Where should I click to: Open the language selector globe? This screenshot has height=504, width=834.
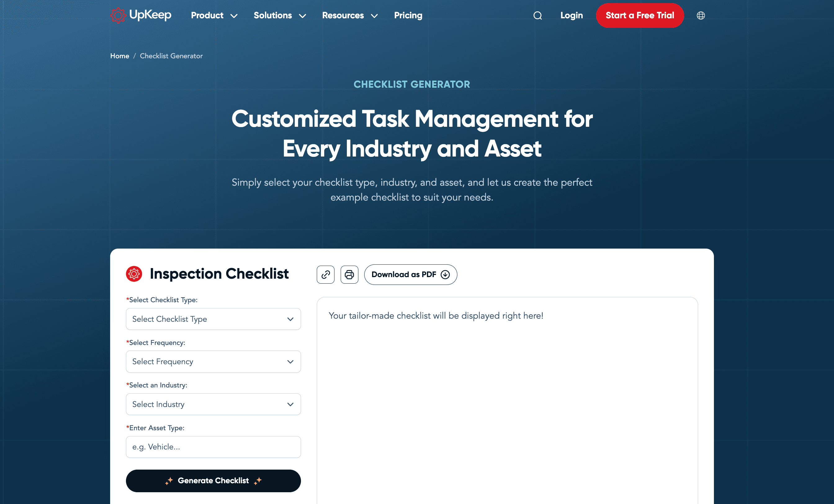click(x=701, y=15)
